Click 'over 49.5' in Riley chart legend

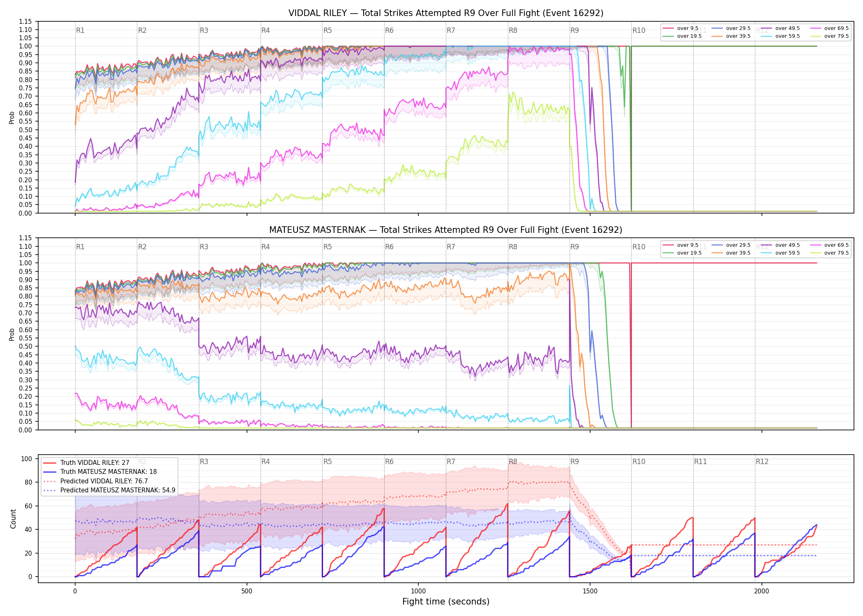point(788,28)
